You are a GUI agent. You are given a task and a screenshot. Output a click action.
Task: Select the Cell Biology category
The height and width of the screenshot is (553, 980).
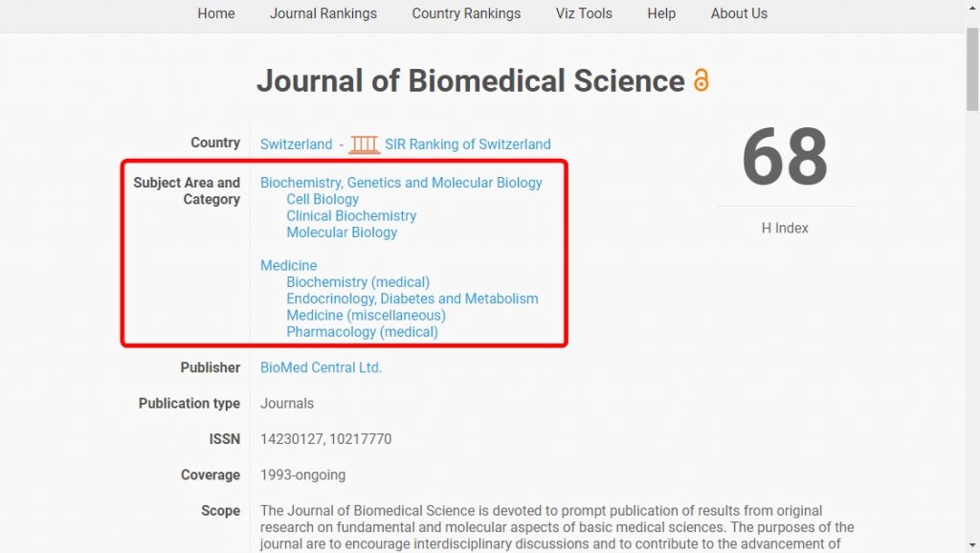(323, 199)
